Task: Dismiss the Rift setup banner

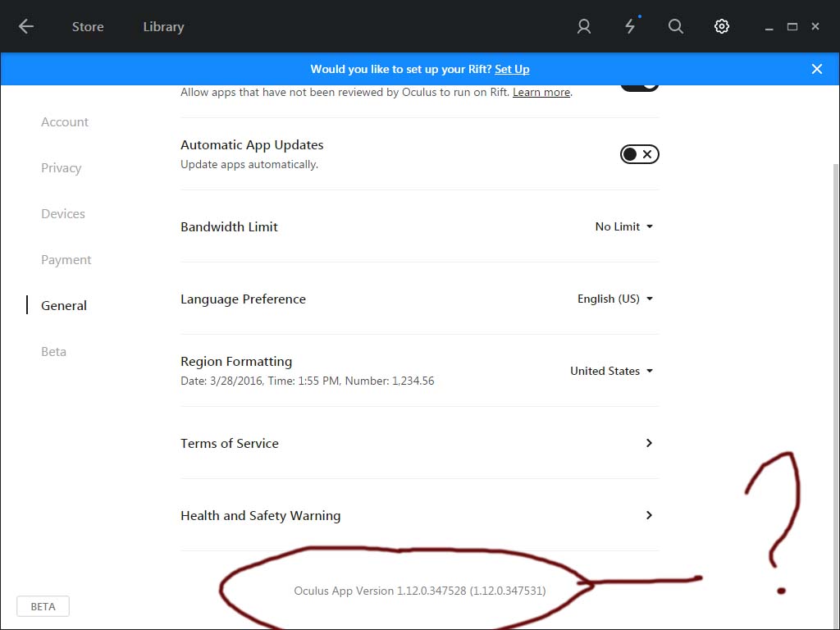Action: coord(816,69)
